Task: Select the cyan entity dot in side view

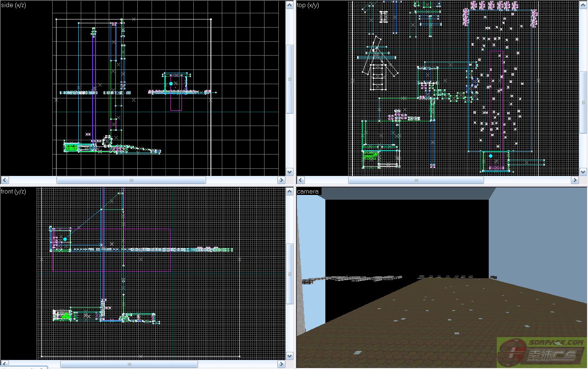Action: tap(171, 84)
